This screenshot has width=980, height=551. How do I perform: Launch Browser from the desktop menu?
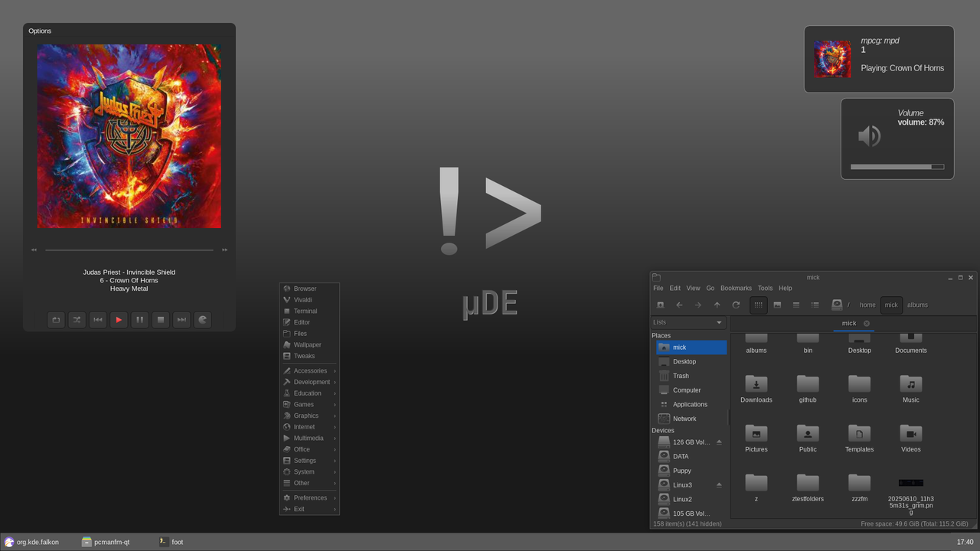pos(309,289)
